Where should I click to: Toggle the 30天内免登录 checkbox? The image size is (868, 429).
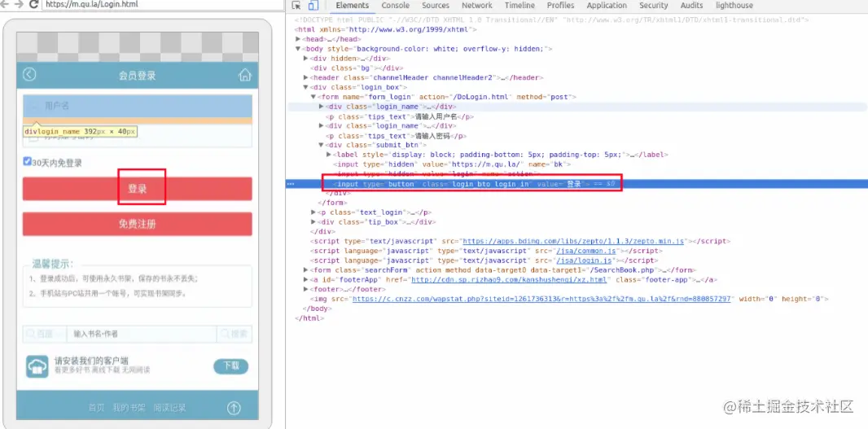pyautogui.click(x=27, y=161)
